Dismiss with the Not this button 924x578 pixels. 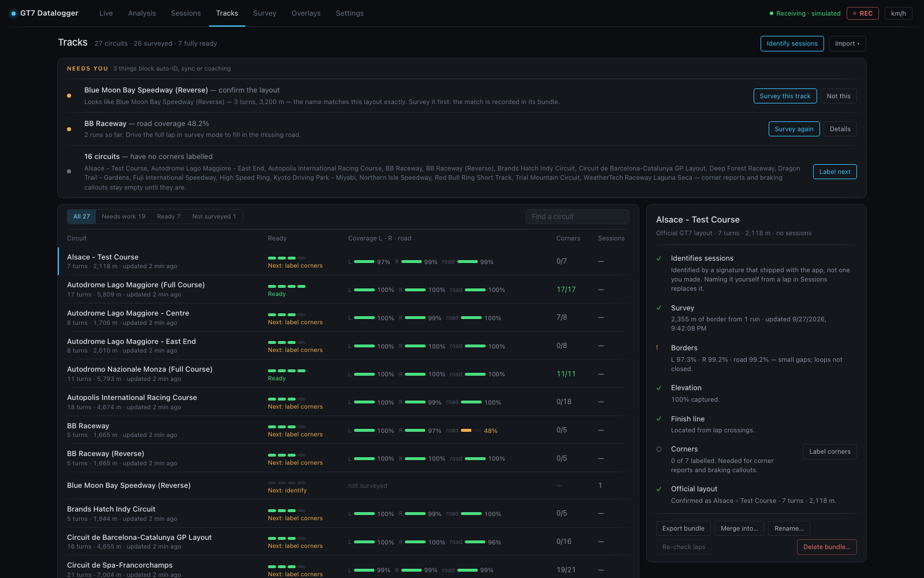839,96
